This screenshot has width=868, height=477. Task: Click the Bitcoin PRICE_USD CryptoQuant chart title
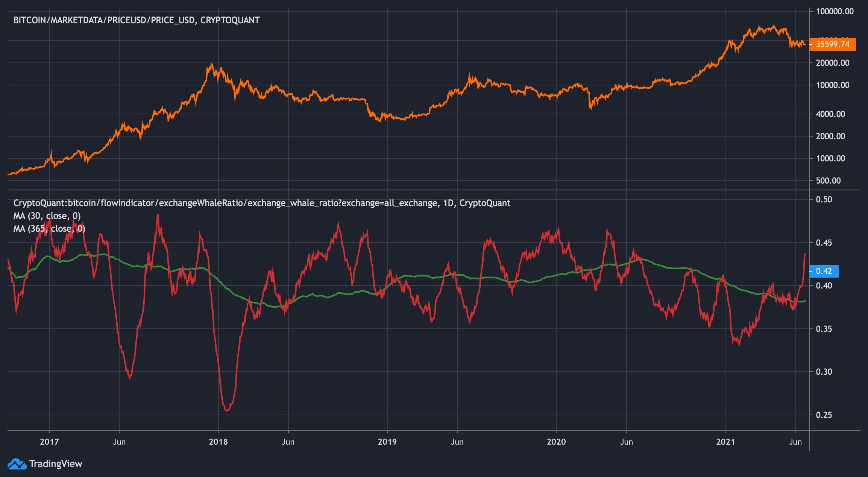[x=137, y=20]
